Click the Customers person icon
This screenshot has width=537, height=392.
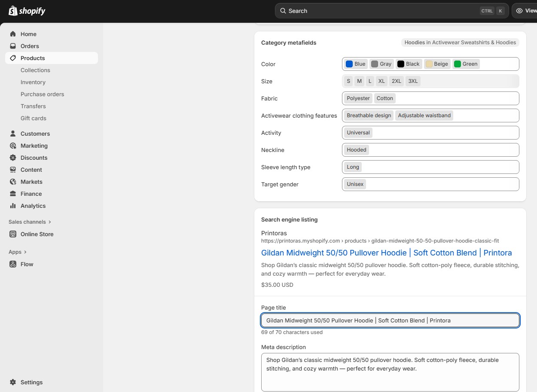[13, 134]
